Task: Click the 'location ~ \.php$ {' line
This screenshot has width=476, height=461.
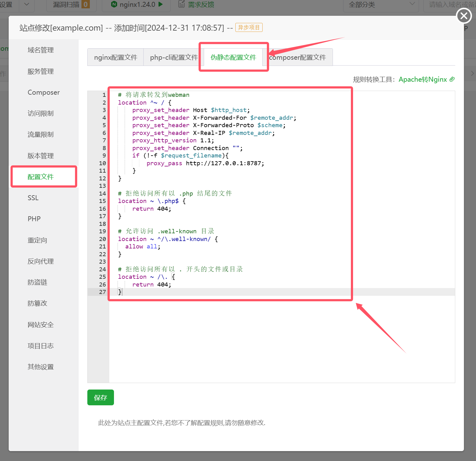Action: pyautogui.click(x=152, y=201)
